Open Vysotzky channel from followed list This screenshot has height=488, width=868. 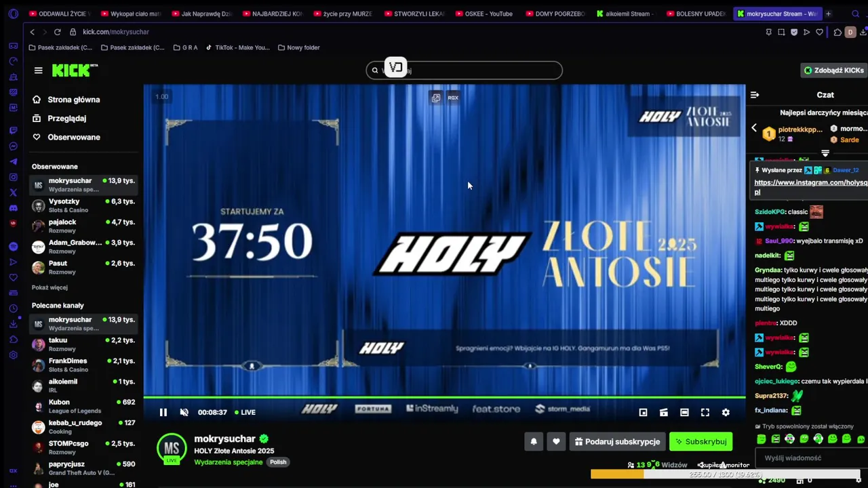83,205
